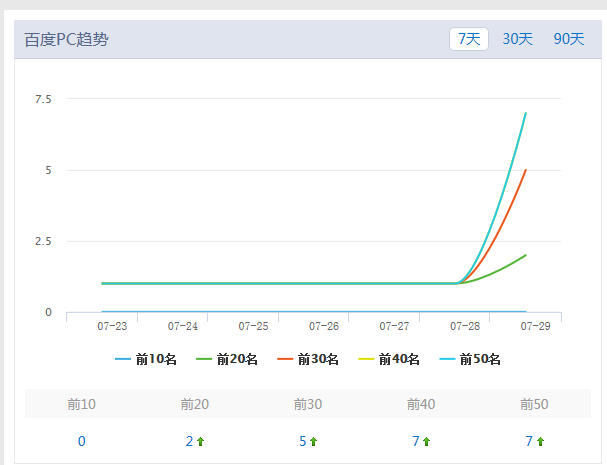Screen dimensions: 607x465
Task: Click green up arrow beside 前30 value
Action: (x=314, y=441)
